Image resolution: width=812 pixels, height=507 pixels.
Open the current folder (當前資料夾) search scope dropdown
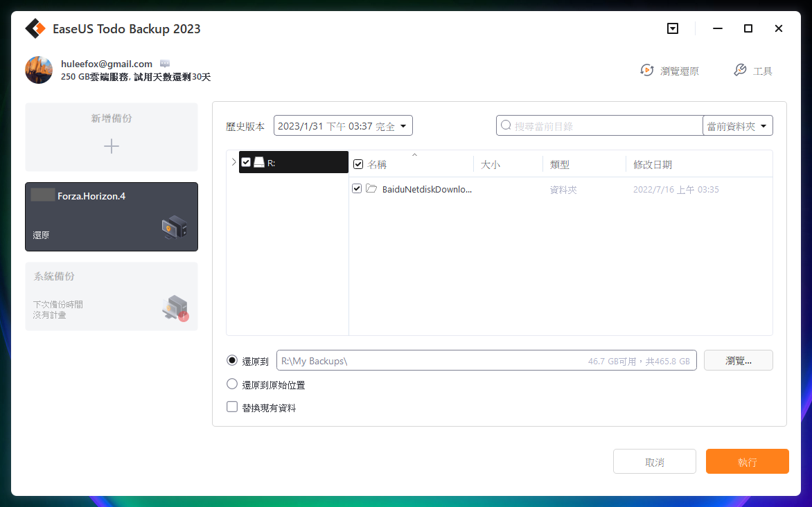coord(737,126)
